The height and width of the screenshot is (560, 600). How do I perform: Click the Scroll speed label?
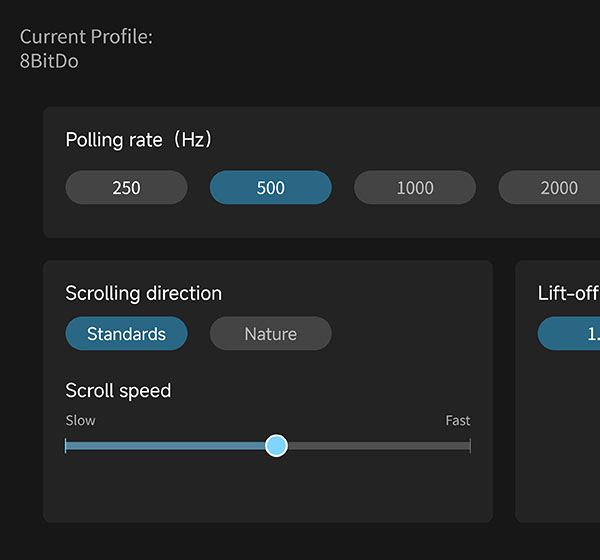click(x=118, y=391)
